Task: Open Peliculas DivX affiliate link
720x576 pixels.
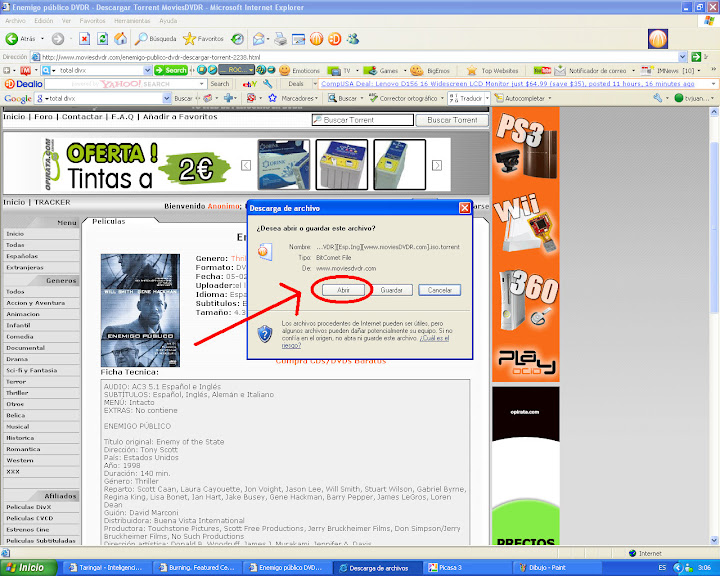Action: (x=29, y=507)
